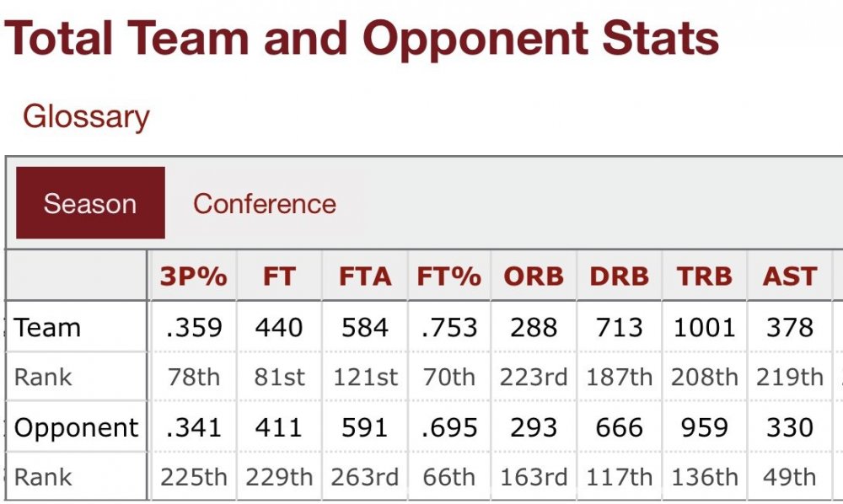Select Opponent assists value 330
The image size is (843, 504).
click(790, 428)
